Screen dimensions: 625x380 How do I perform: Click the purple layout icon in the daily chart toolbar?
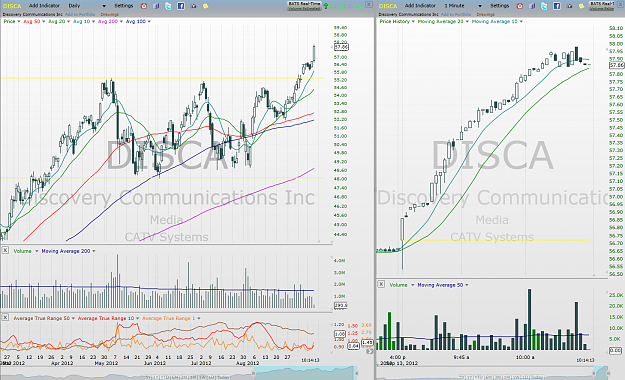coord(156,6)
